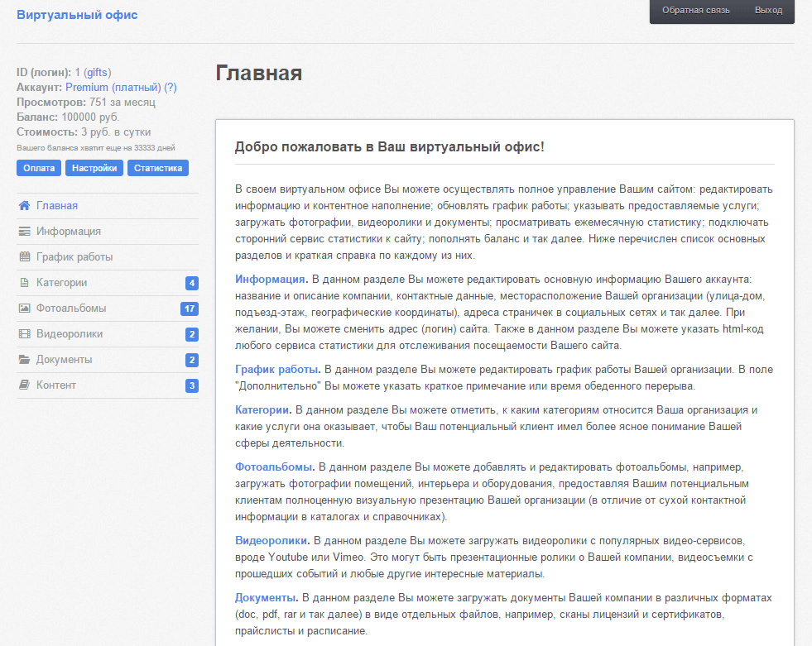Log out using Выход
This screenshot has height=646, width=812.
click(x=768, y=11)
